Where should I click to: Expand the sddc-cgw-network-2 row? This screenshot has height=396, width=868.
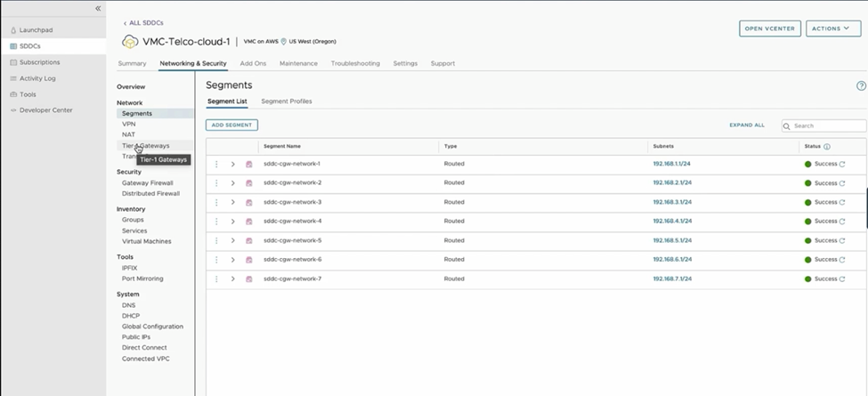[233, 183]
